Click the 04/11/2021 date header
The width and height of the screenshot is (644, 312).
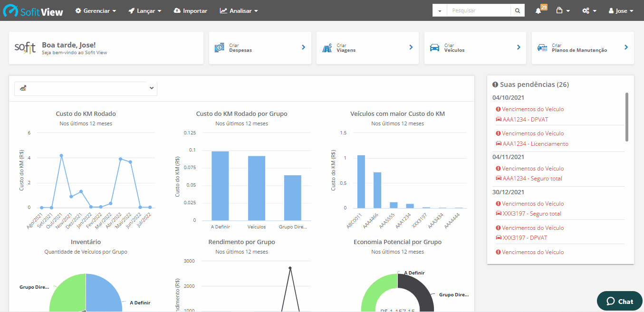(x=508, y=157)
